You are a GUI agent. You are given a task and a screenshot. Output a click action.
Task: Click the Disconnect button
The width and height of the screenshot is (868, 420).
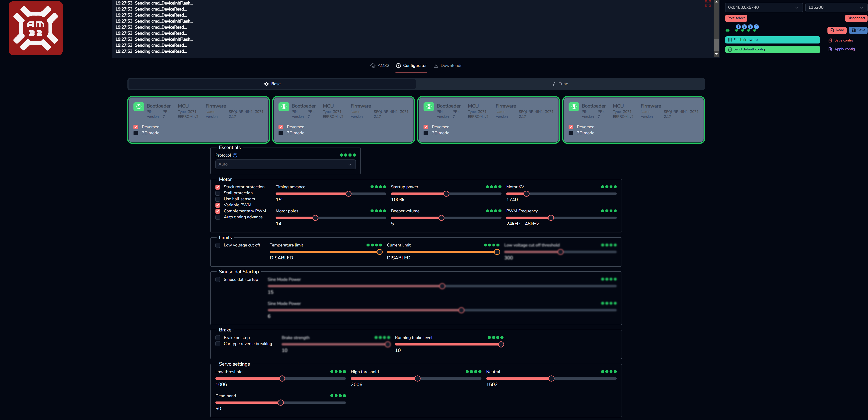[856, 18]
